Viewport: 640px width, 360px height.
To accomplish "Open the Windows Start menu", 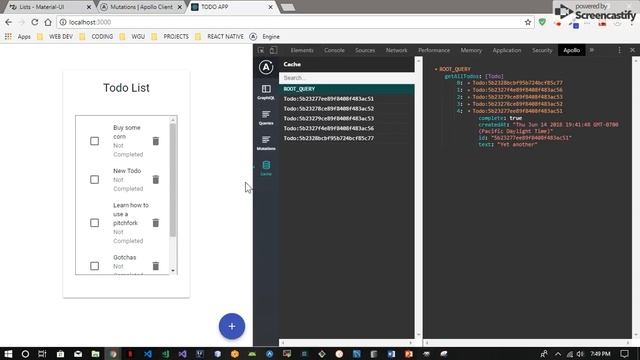I will click(x=8, y=354).
